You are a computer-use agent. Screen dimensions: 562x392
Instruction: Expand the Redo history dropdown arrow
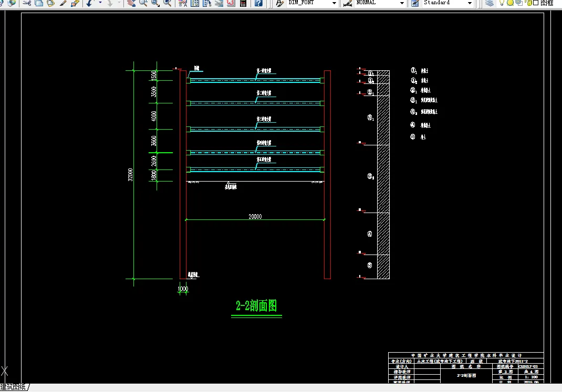pos(119,3)
